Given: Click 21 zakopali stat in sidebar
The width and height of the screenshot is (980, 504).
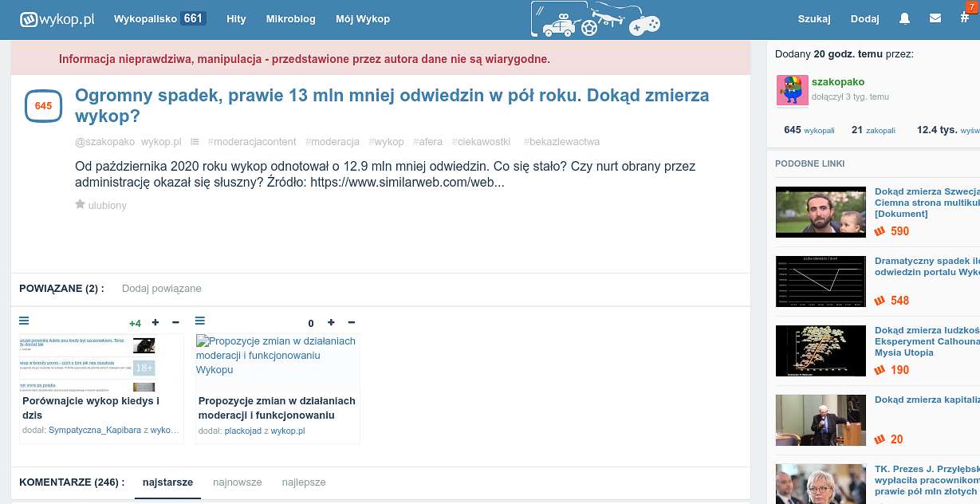Looking at the screenshot, I should click(x=873, y=129).
